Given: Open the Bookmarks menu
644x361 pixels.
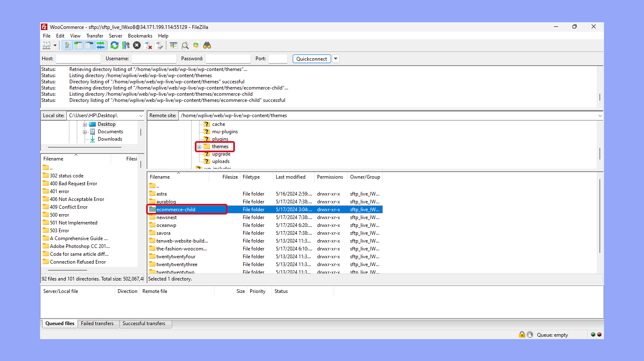Looking at the screenshot, I should (140, 36).
